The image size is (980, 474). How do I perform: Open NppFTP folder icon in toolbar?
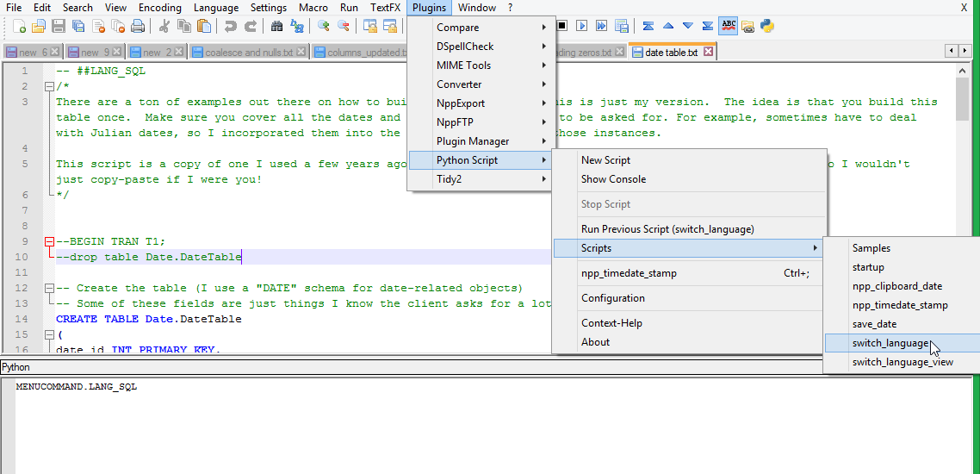click(747, 26)
